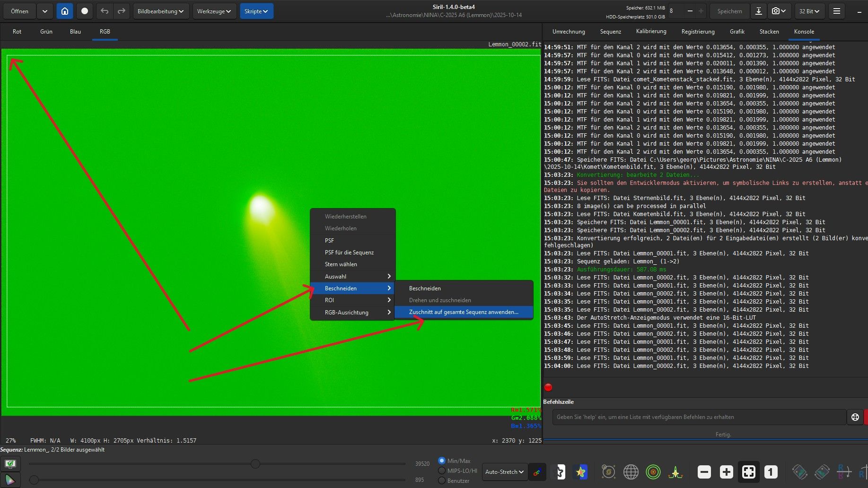
Task: Click the Save As download icon
Action: click(x=758, y=11)
